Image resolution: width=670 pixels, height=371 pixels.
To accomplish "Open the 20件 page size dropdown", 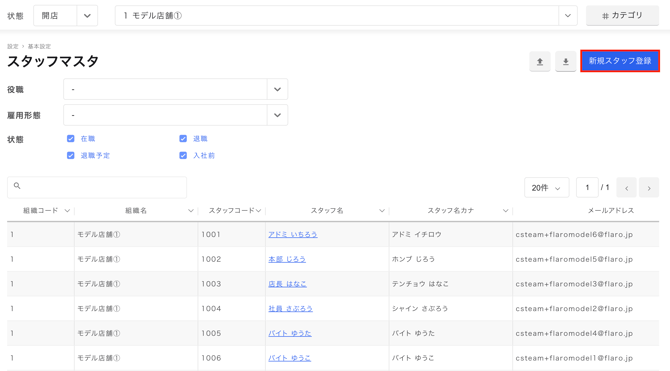I will 547,188.
